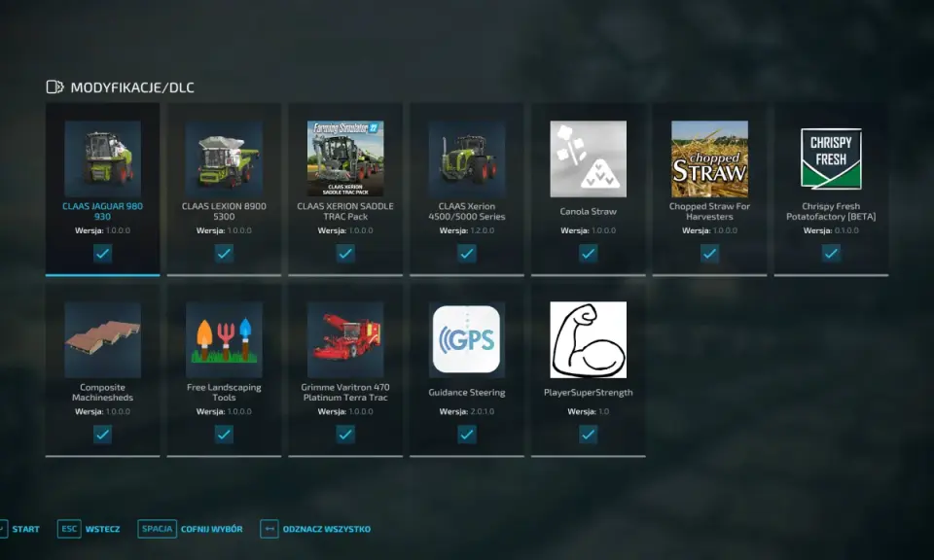Click the SPACJA key icon
Viewport: 934px width, 560px height.
click(158, 529)
